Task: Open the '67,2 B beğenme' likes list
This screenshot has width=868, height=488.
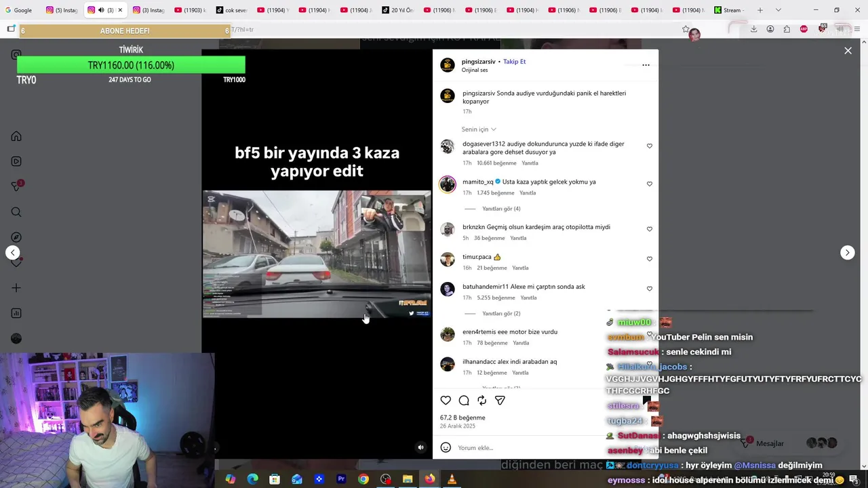Action: [x=462, y=418]
